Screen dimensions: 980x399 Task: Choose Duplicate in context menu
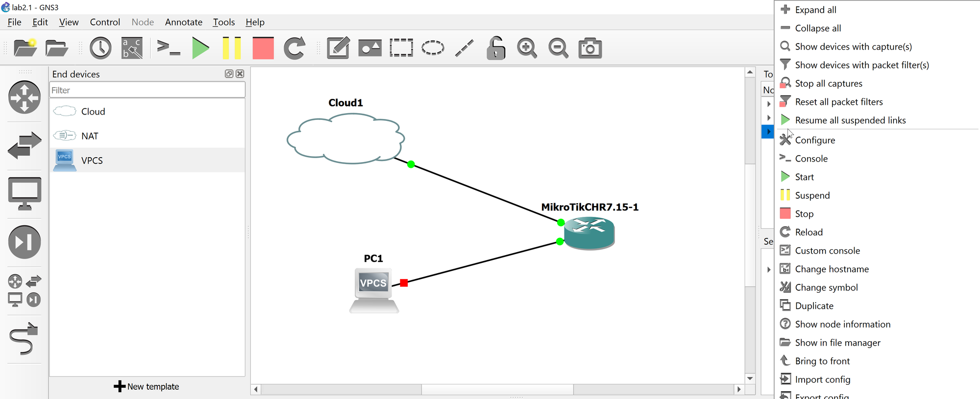pyautogui.click(x=877, y=306)
